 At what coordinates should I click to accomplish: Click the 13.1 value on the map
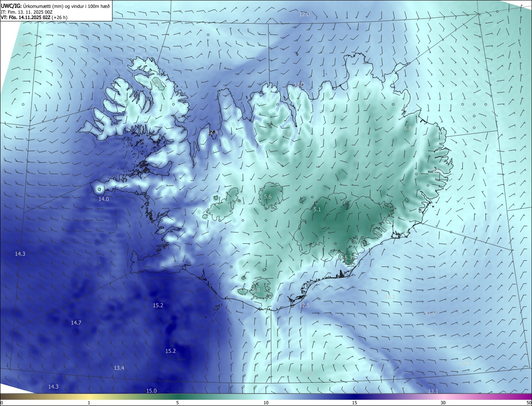coord(433,391)
